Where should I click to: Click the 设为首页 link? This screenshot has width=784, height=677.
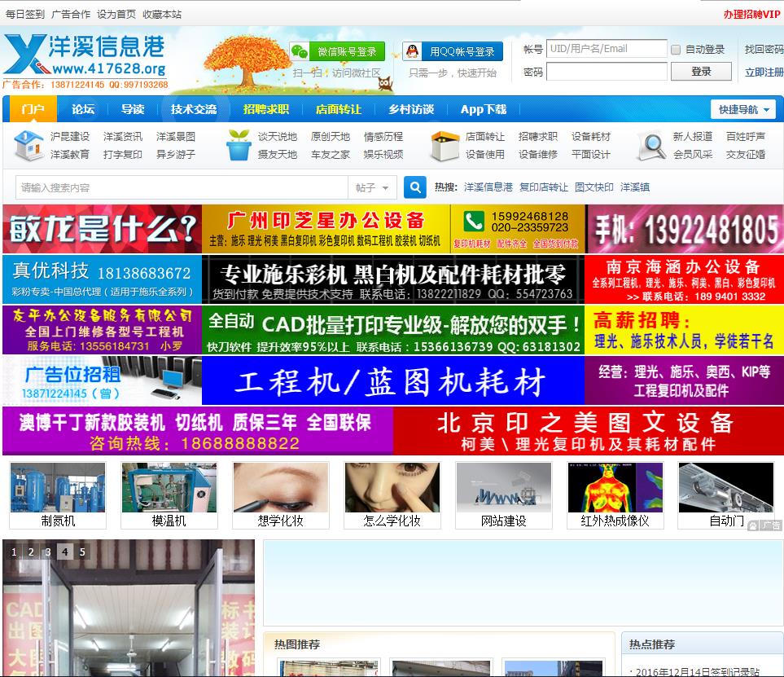click(116, 14)
